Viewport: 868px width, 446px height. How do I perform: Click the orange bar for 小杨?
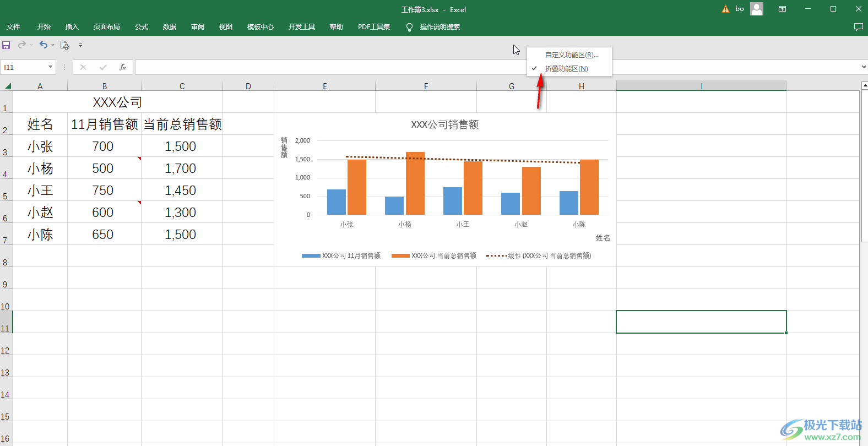tap(415, 183)
